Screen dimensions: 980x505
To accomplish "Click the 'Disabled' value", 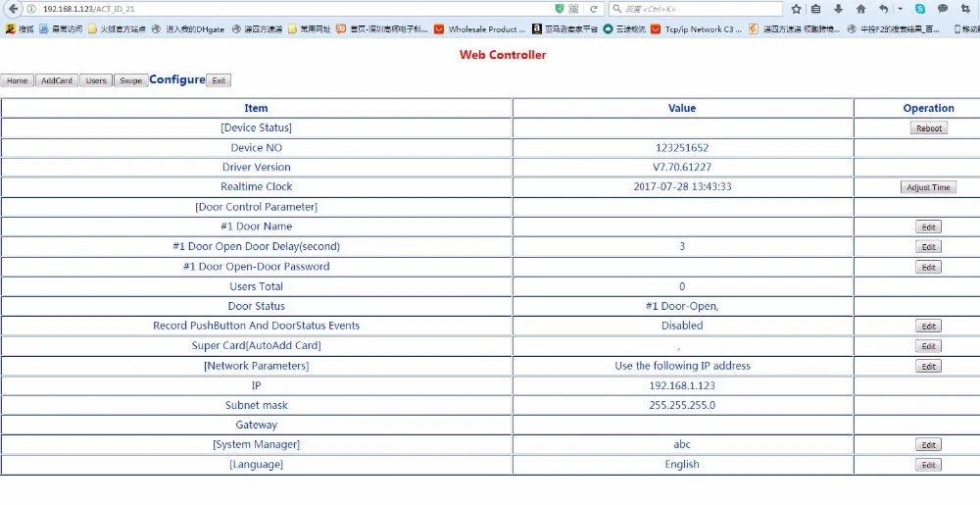I will pos(682,326).
